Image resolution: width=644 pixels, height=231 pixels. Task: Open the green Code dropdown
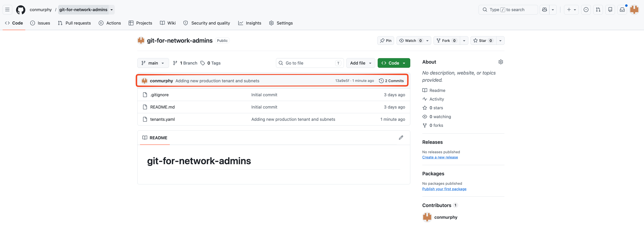pyautogui.click(x=393, y=63)
